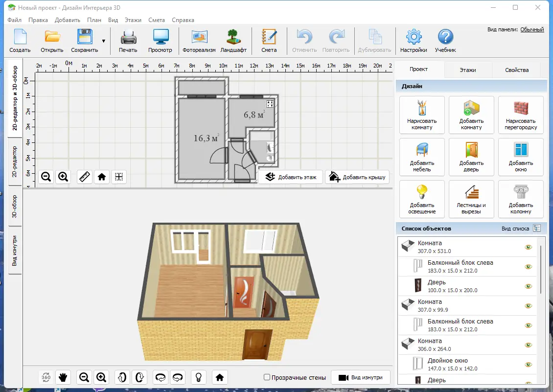The width and height of the screenshot is (553, 392).
Task: Select the hand pan tool in 3D
Action: tap(63, 377)
